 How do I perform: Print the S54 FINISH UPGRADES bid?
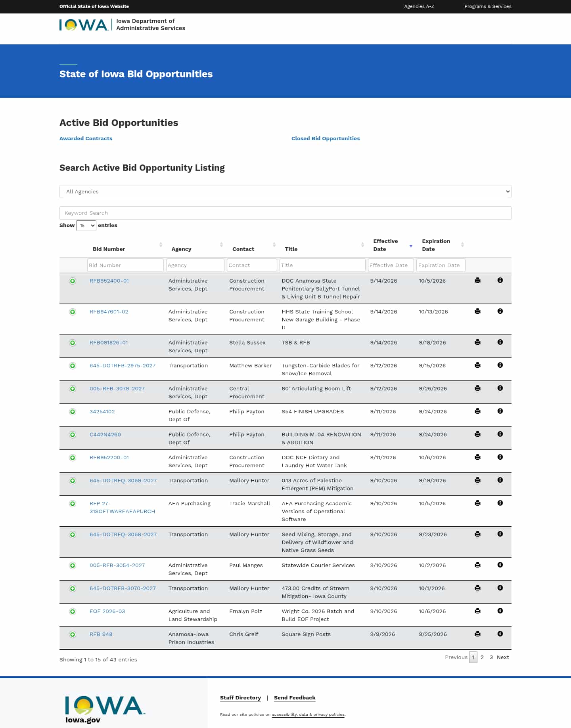click(x=477, y=411)
